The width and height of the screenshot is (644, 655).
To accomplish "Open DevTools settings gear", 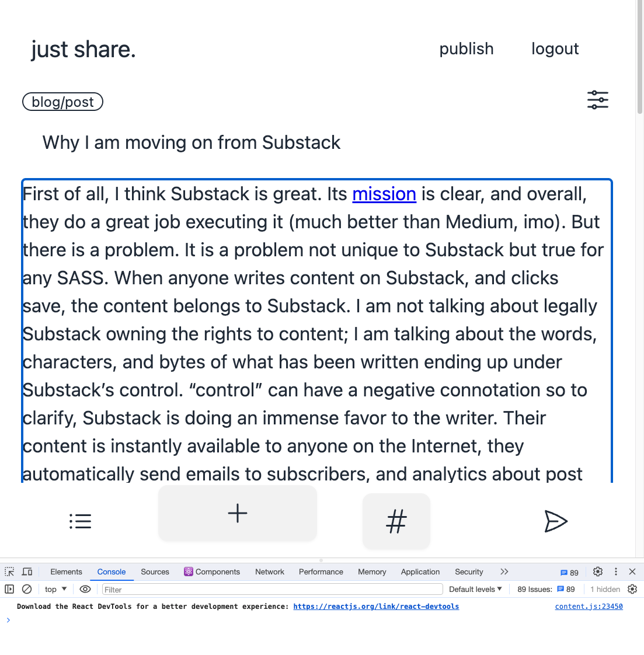I will (597, 572).
